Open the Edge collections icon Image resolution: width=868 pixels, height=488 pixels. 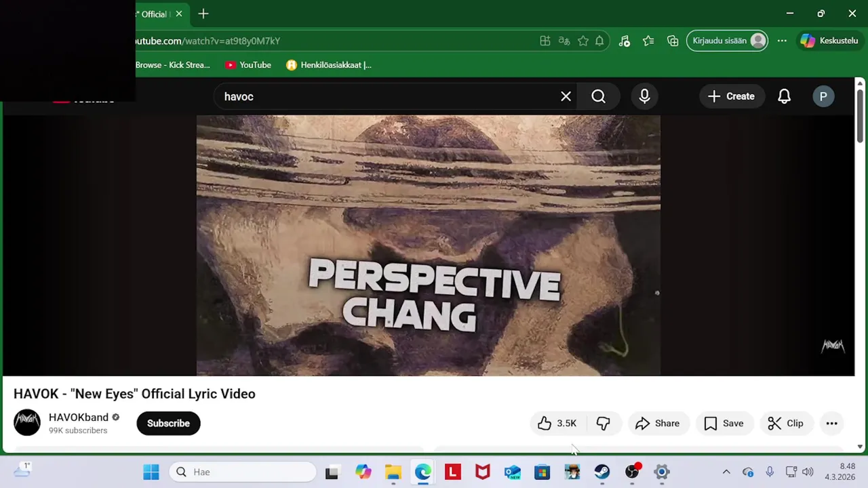tap(673, 41)
